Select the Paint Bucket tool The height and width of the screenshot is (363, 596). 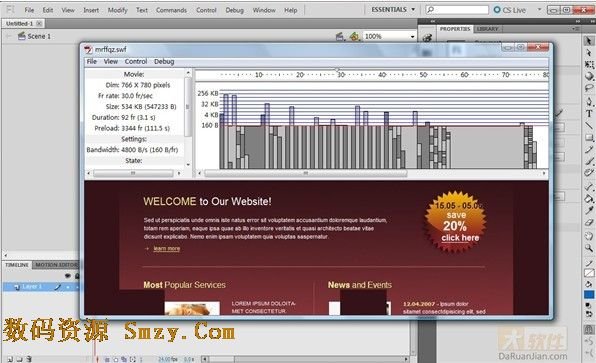pyautogui.click(x=589, y=198)
